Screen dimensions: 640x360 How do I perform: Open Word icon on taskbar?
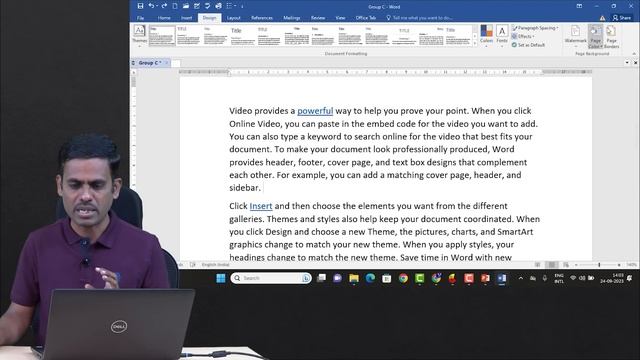pyautogui.click(x=502, y=278)
